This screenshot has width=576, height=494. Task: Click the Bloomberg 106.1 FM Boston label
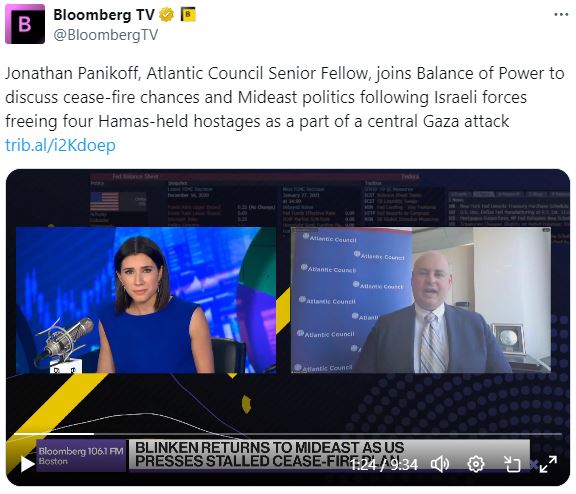click(81, 455)
